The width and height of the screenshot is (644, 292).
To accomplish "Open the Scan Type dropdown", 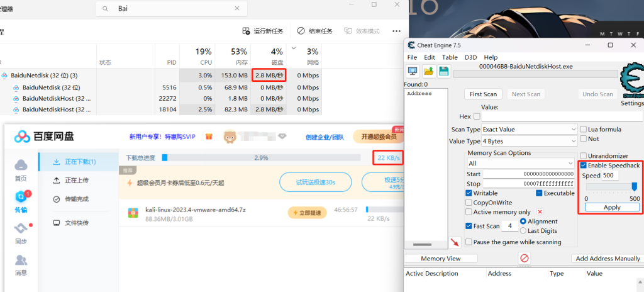I will click(x=528, y=129).
